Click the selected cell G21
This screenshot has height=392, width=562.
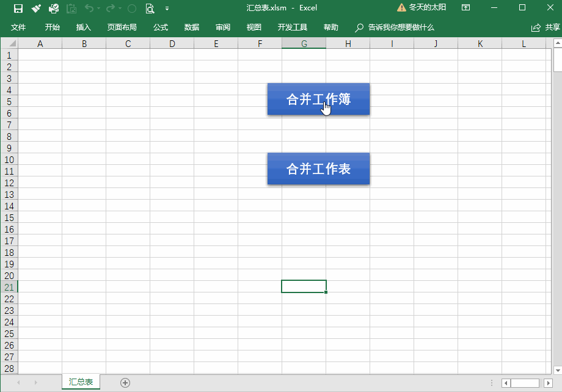304,286
